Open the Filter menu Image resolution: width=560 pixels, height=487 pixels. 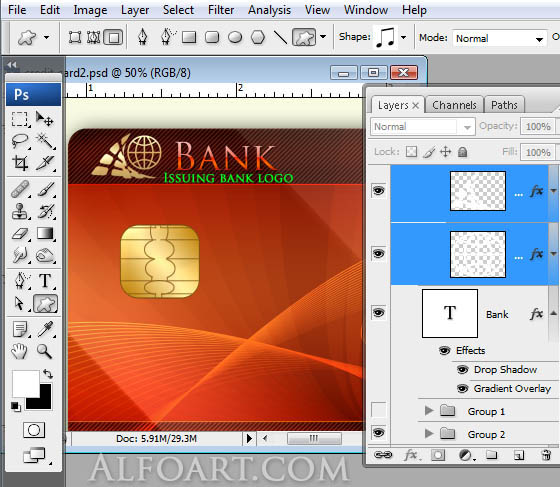click(x=221, y=10)
